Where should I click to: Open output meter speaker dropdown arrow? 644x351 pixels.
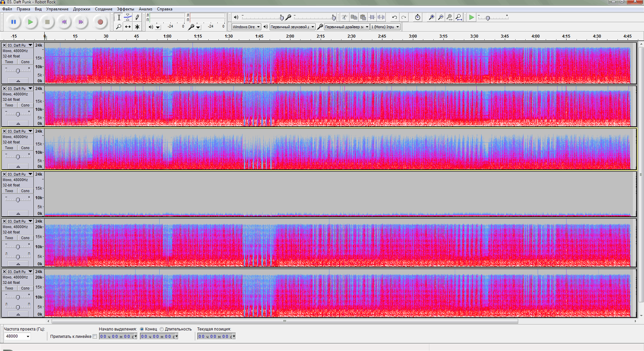[158, 27]
